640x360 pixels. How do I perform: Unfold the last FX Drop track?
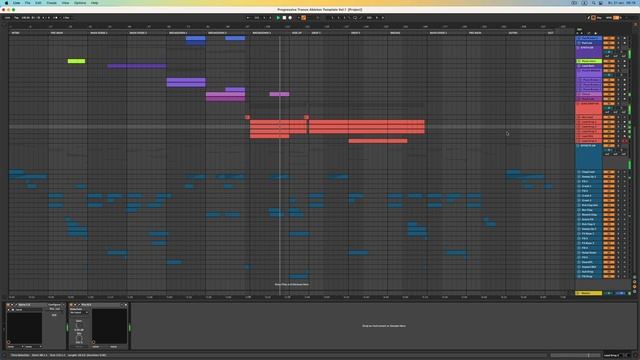click(x=578, y=276)
